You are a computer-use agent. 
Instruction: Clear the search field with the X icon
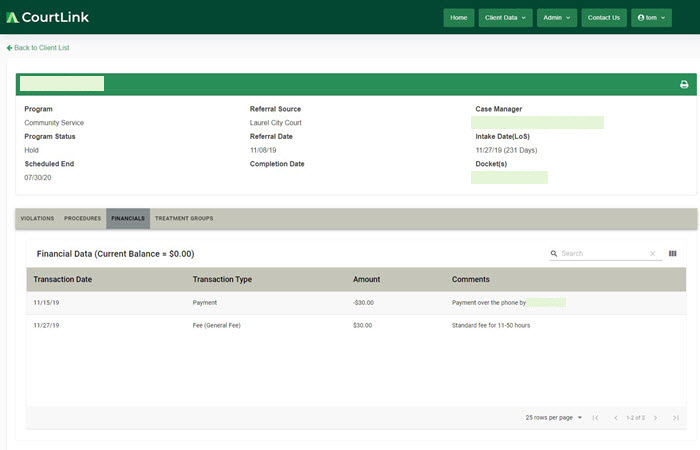tap(652, 254)
